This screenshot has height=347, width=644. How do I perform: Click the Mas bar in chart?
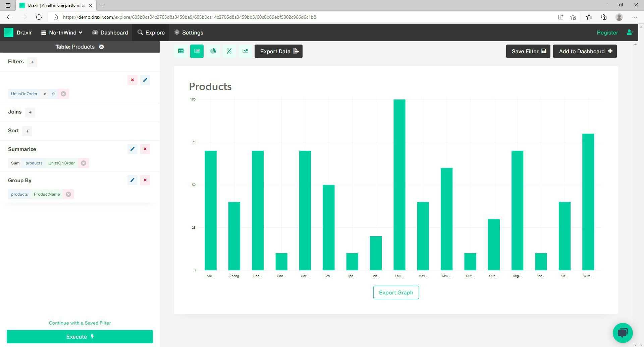423,236
